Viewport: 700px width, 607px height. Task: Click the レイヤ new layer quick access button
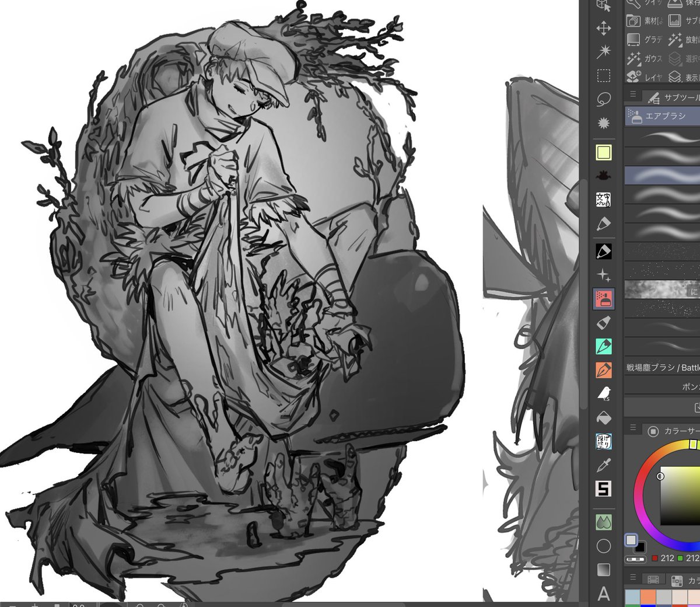coord(645,76)
